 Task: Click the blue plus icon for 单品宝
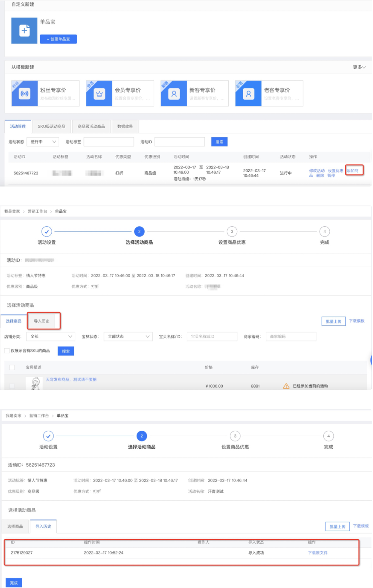tap(24, 31)
